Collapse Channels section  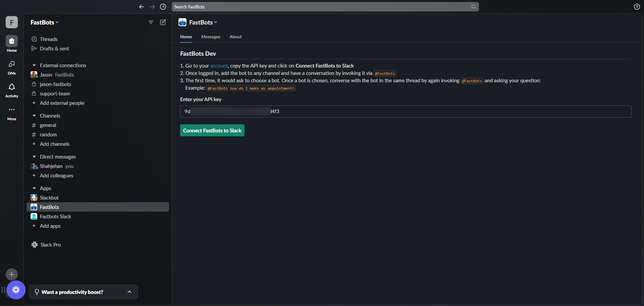pos(34,116)
